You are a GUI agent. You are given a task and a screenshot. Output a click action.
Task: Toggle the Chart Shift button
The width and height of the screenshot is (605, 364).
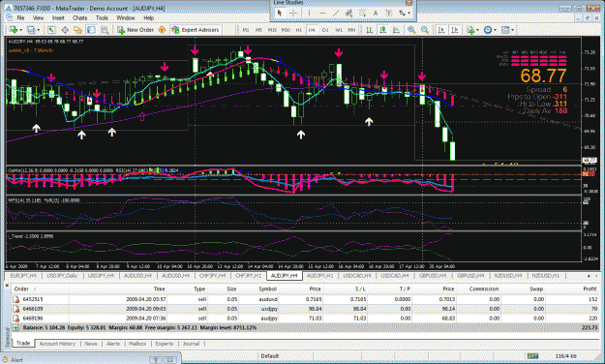[455, 30]
